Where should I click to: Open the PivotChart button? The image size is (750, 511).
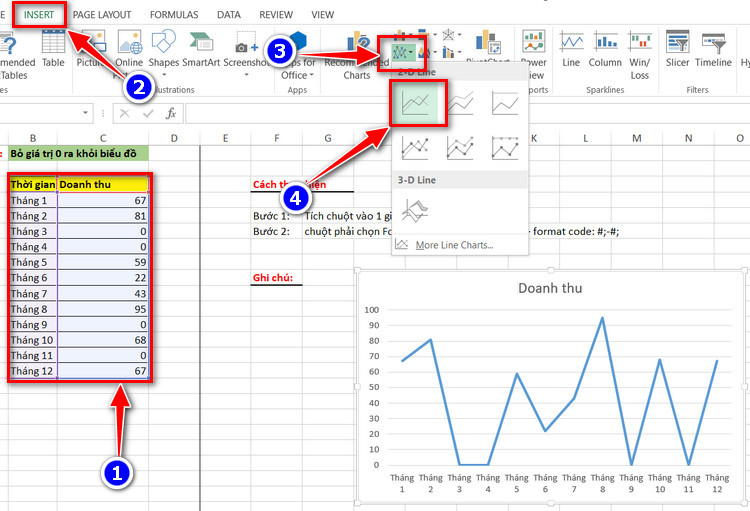pyautogui.click(x=488, y=45)
